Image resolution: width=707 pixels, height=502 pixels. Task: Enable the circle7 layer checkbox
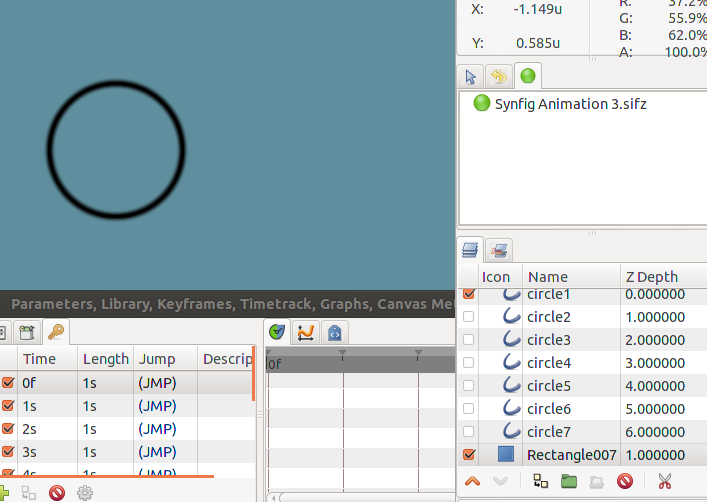(468, 432)
